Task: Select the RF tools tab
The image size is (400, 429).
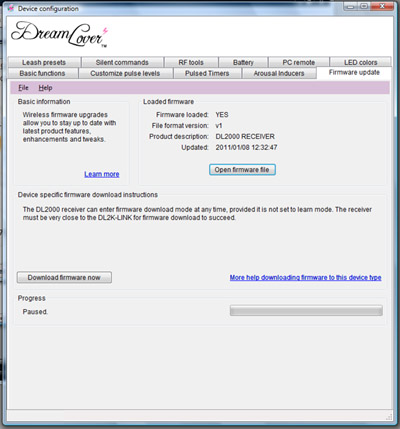Action: [191, 62]
